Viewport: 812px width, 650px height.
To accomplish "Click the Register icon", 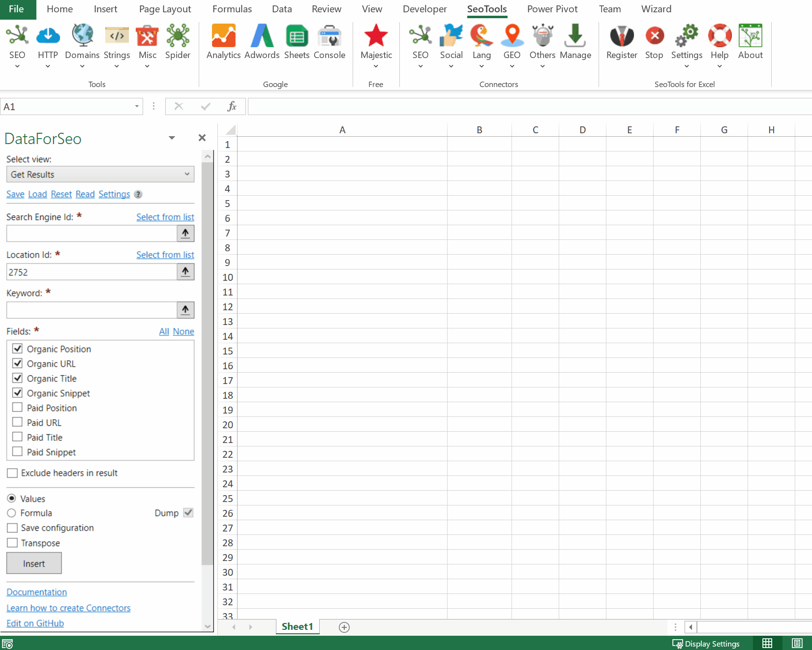I will click(x=622, y=35).
